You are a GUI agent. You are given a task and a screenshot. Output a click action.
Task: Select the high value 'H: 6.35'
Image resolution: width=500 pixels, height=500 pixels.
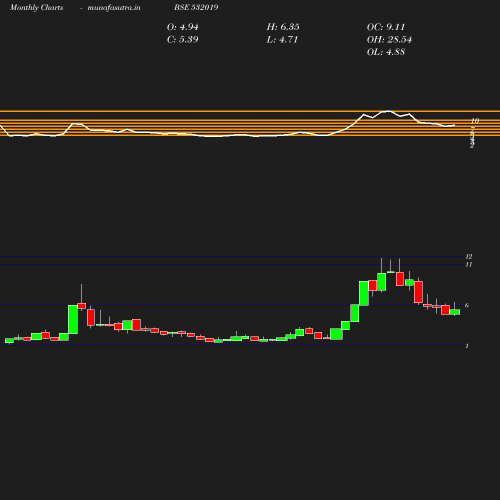[x=283, y=27]
